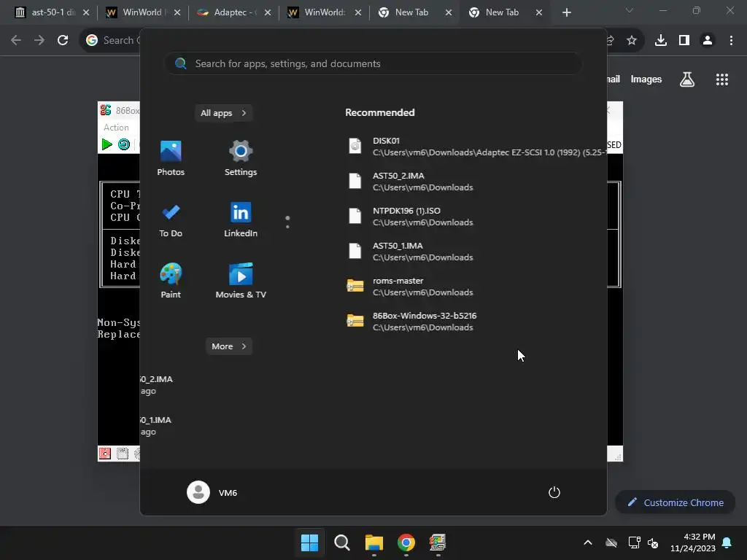Open the tab search dropdown in Chrome
This screenshot has width=747, height=560.
630,10
